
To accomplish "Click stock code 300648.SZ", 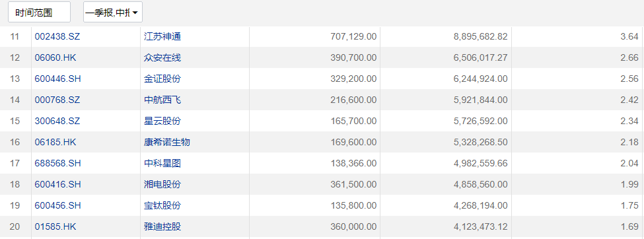I will pos(57,121).
